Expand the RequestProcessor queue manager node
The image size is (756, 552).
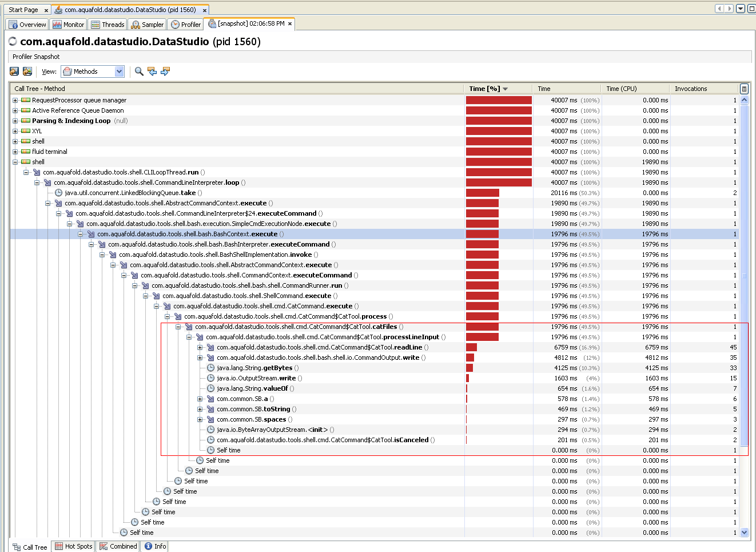(x=15, y=100)
